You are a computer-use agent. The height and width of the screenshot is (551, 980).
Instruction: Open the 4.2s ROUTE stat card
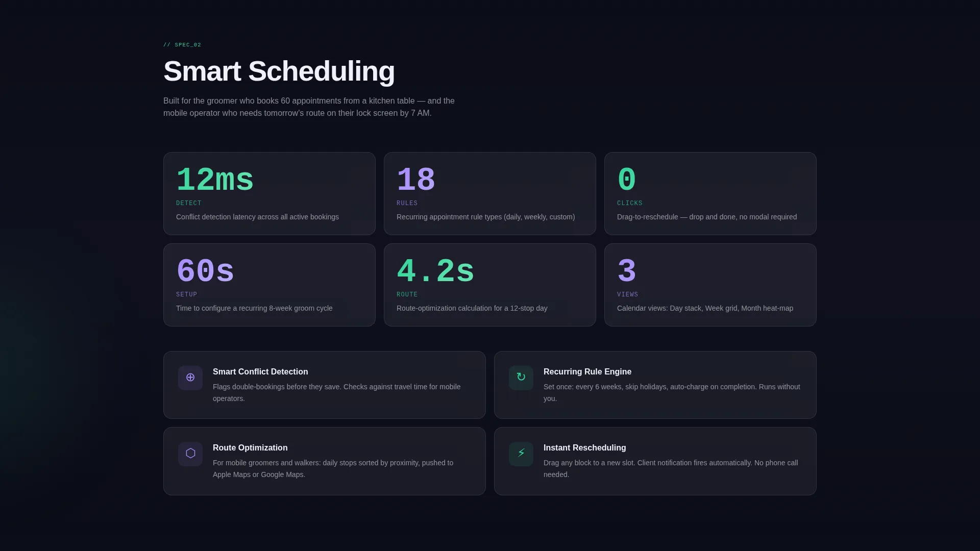click(490, 285)
